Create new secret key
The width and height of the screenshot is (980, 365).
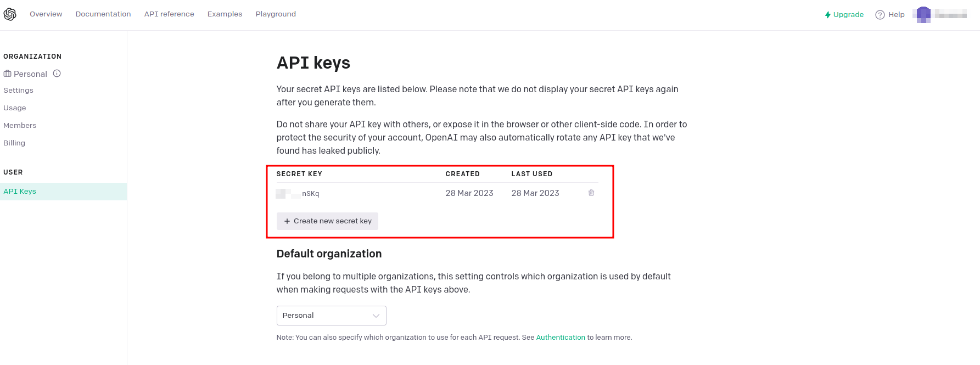click(x=327, y=221)
